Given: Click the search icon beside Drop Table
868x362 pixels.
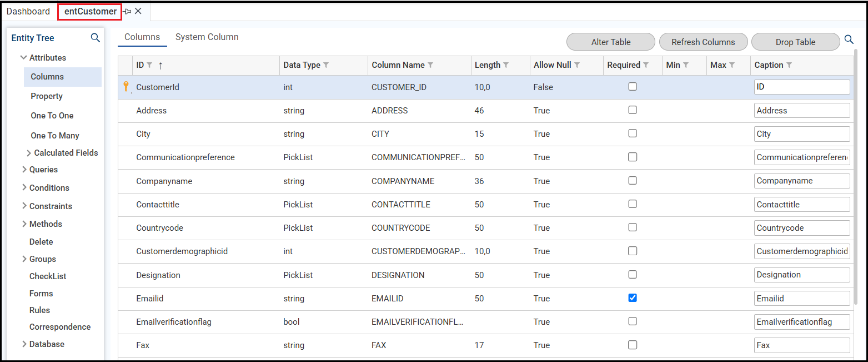Looking at the screenshot, I should [849, 39].
